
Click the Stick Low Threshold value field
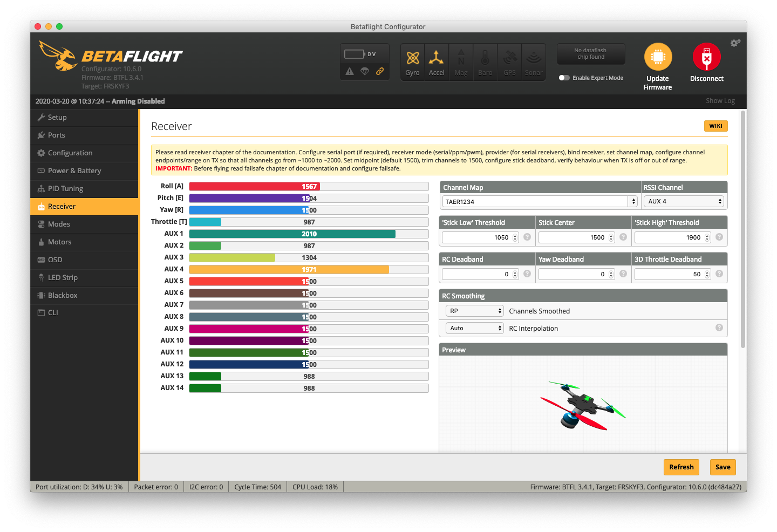[x=480, y=237]
